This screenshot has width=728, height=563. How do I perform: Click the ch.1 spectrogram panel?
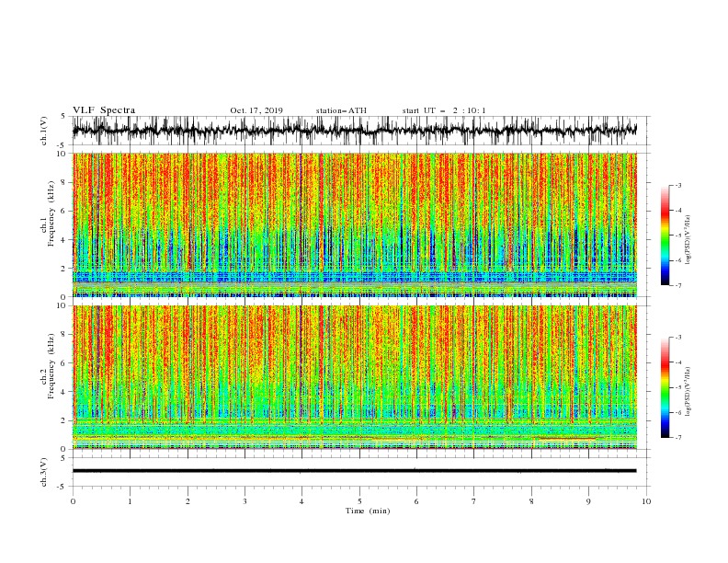click(354, 224)
